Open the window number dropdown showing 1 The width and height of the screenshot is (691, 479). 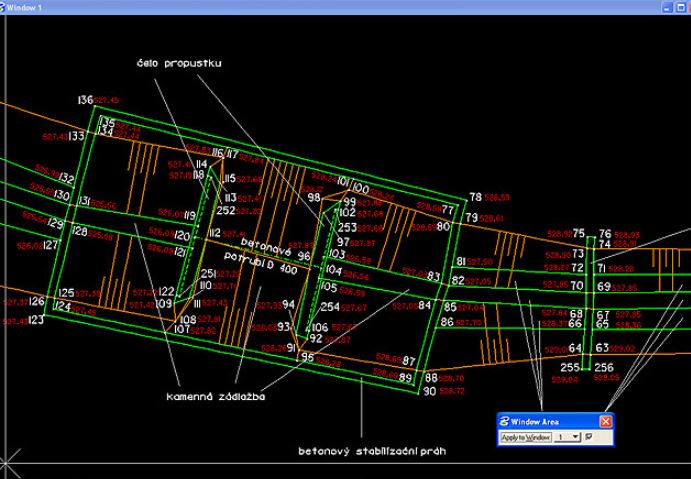568,438
